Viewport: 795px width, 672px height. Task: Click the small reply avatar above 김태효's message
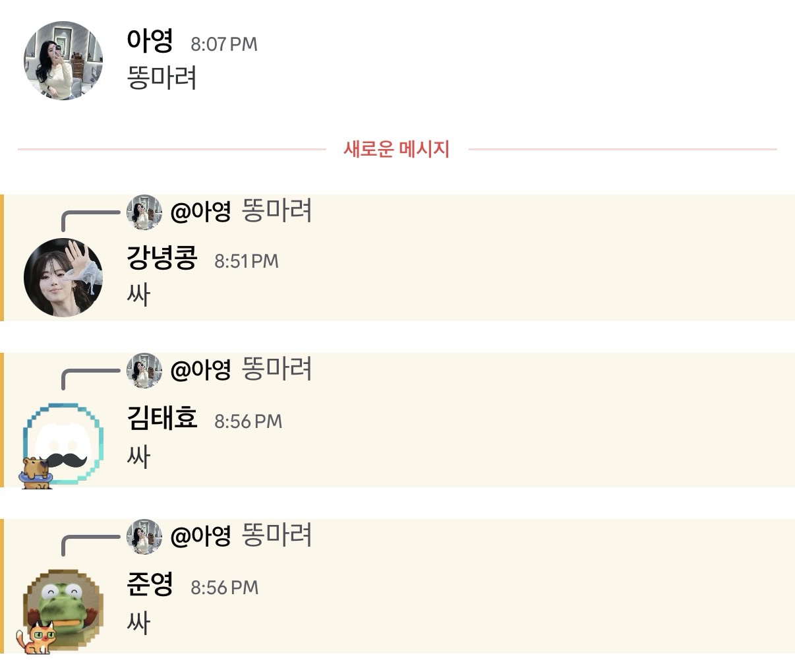(144, 370)
